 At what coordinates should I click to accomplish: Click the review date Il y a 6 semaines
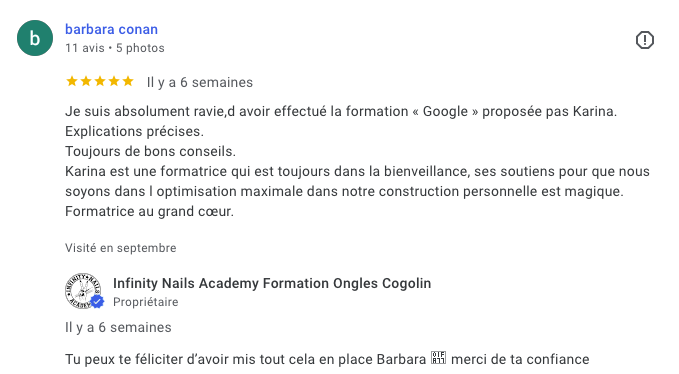tap(200, 82)
